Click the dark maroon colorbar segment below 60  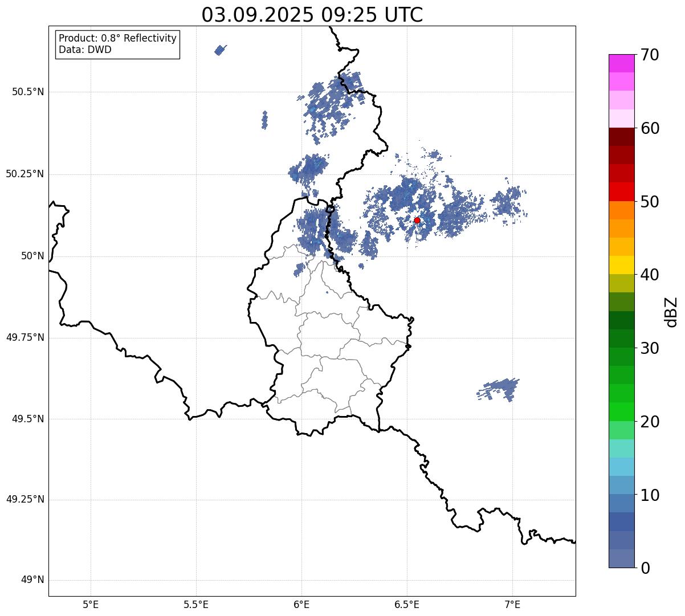621,137
